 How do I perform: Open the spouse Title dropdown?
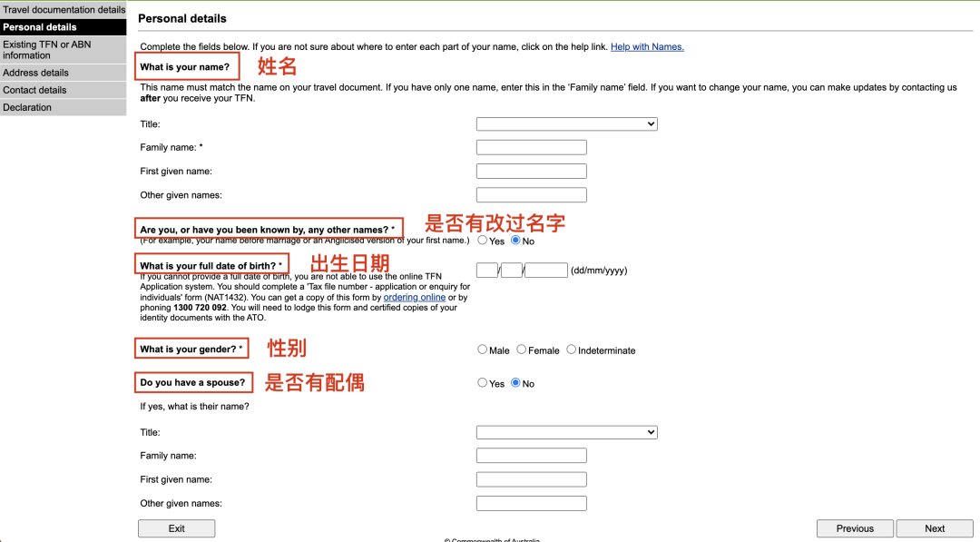coord(566,432)
